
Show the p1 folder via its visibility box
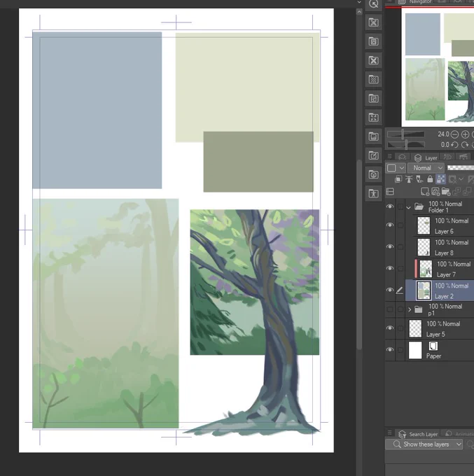(390, 309)
